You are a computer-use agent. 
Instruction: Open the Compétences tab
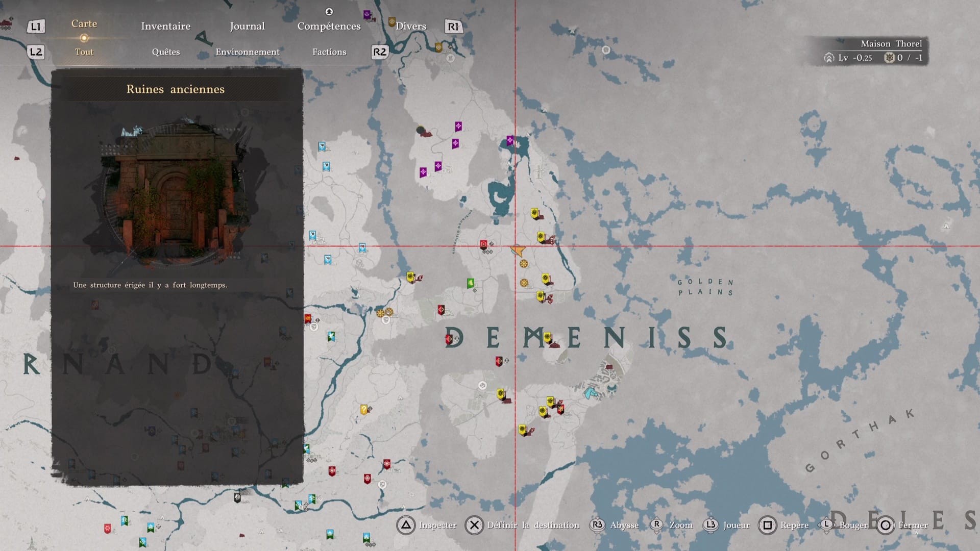[329, 26]
